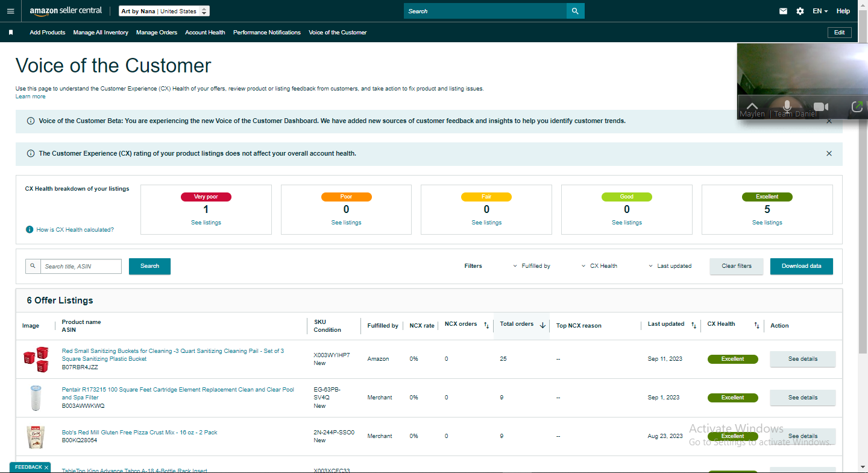Open the Bob's Red Mill pizza crust thumbnail
The height and width of the screenshot is (473, 868).
35,436
